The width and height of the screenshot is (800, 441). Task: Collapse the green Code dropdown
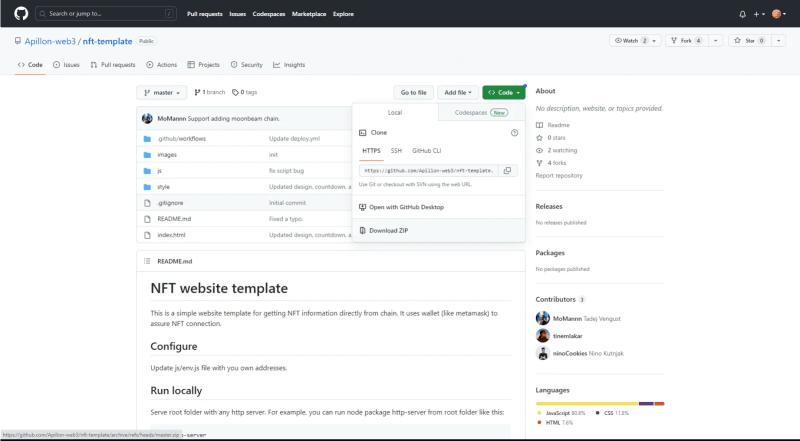504,92
